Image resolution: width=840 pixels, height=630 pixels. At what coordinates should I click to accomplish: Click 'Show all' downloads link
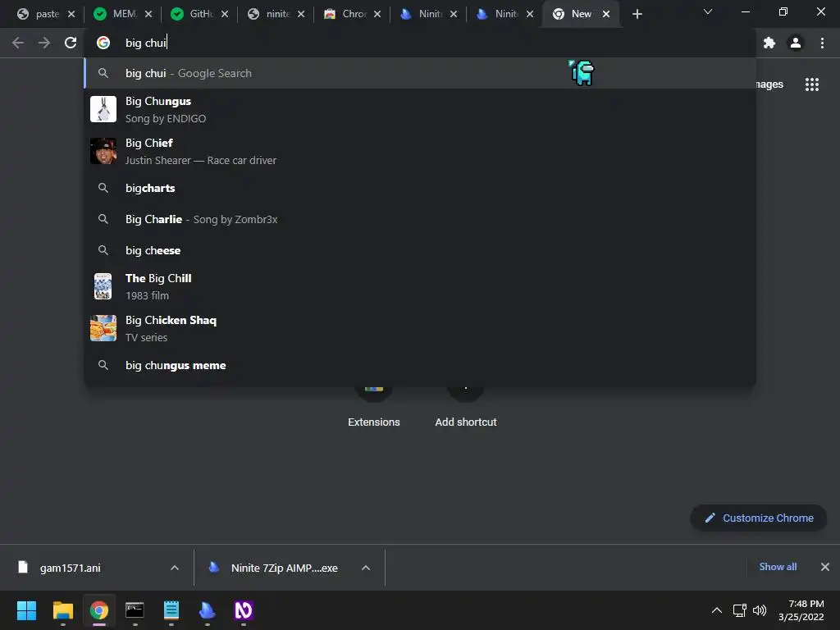click(778, 567)
